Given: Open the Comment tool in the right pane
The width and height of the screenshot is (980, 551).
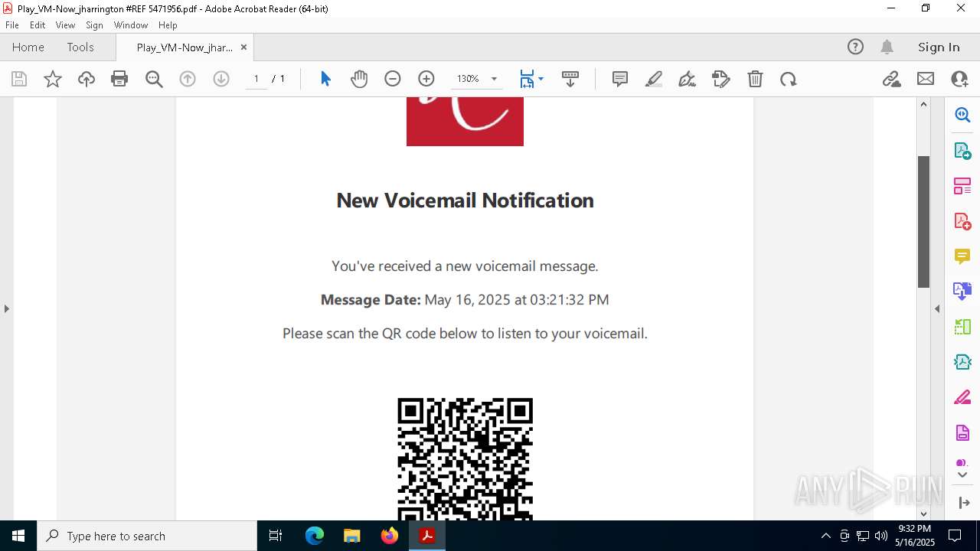Looking at the screenshot, I should click(x=962, y=256).
